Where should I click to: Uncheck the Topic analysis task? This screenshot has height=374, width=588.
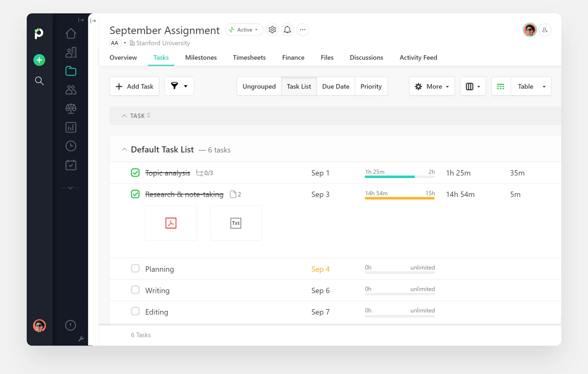point(135,173)
